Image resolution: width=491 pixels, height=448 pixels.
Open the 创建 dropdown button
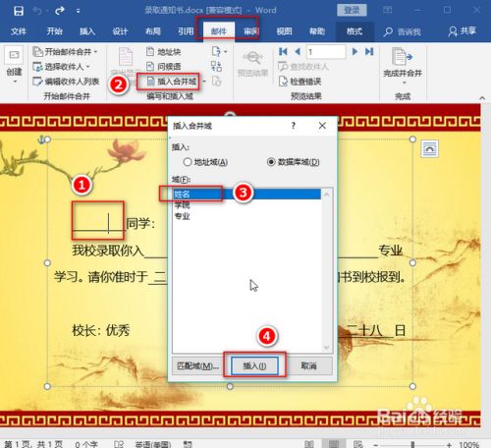coord(14,65)
